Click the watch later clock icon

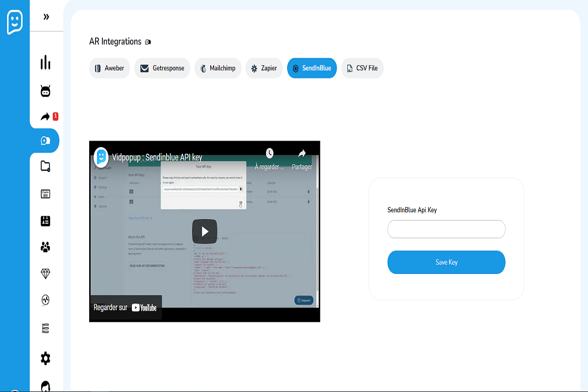point(269,153)
